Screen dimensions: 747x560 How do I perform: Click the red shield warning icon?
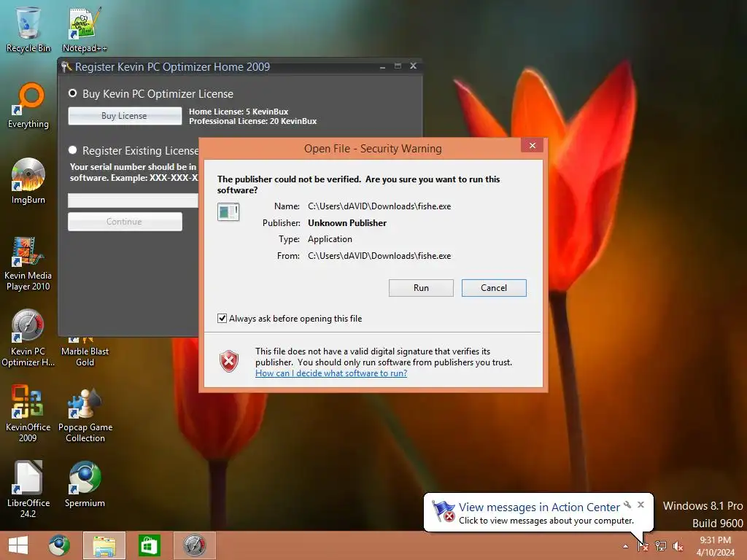[x=229, y=362]
